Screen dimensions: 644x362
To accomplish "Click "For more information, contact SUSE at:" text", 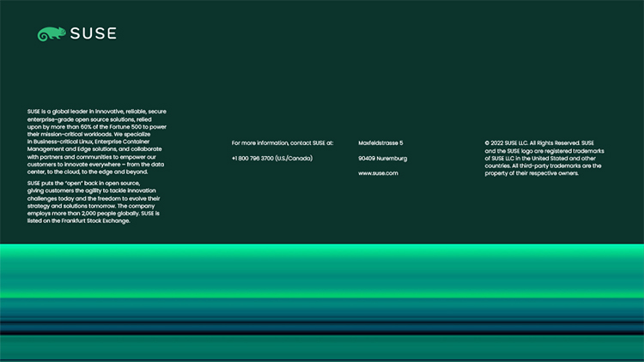I will (282, 142).
